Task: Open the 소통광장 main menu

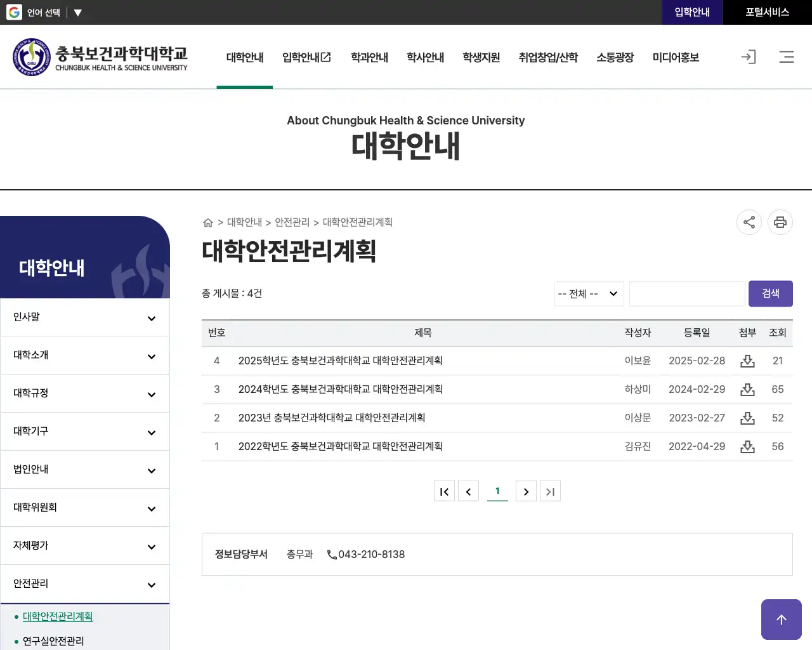Action: click(615, 57)
